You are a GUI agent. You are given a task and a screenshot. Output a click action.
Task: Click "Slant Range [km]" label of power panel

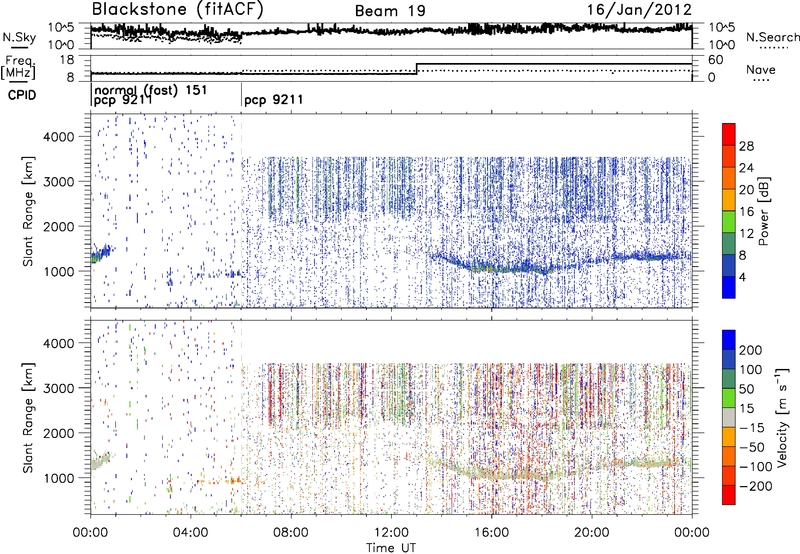28,211
